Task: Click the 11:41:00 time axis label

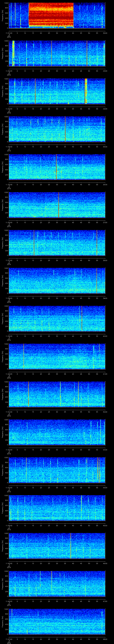Action: coord(9,412)
